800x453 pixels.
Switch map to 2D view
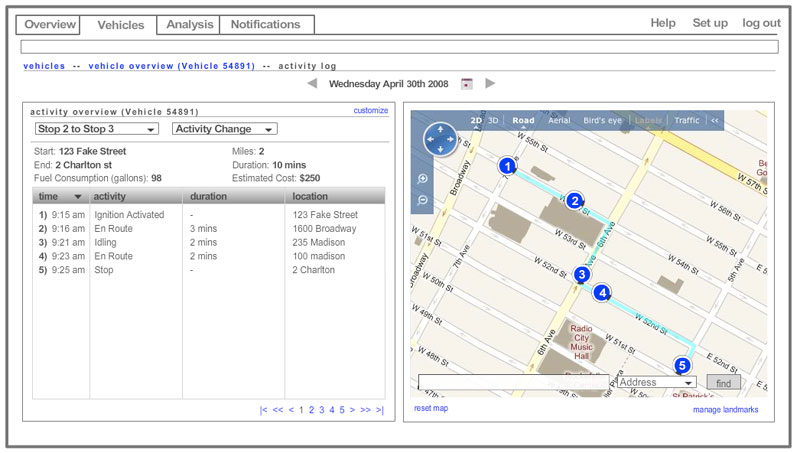pyautogui.click(x=476, y=120)
